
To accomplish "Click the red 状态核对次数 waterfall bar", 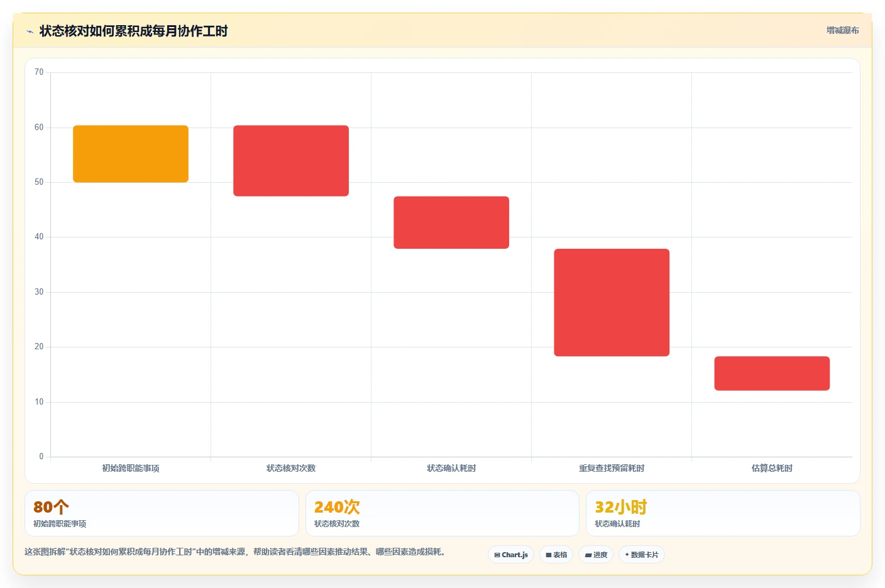I will pos(291,161).
